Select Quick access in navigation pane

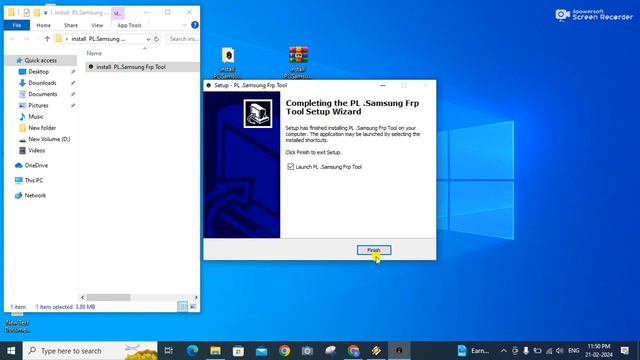[40, 60]
